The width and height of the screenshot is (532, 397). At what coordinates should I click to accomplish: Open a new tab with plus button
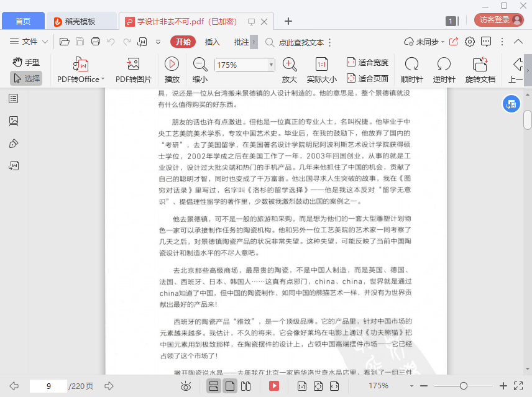click(288, 21)
